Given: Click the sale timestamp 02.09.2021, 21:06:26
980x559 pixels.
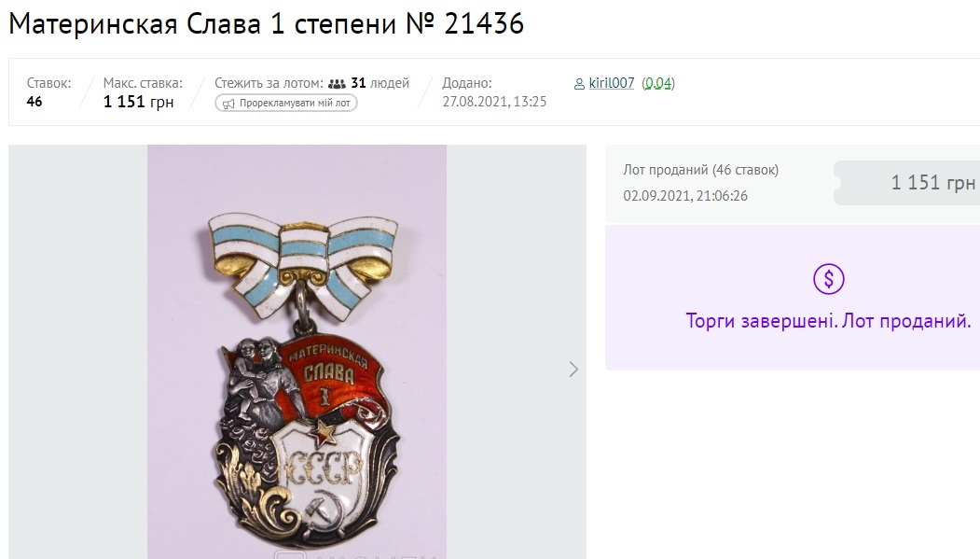Looking at the screenshot, I should coord(685,196).
